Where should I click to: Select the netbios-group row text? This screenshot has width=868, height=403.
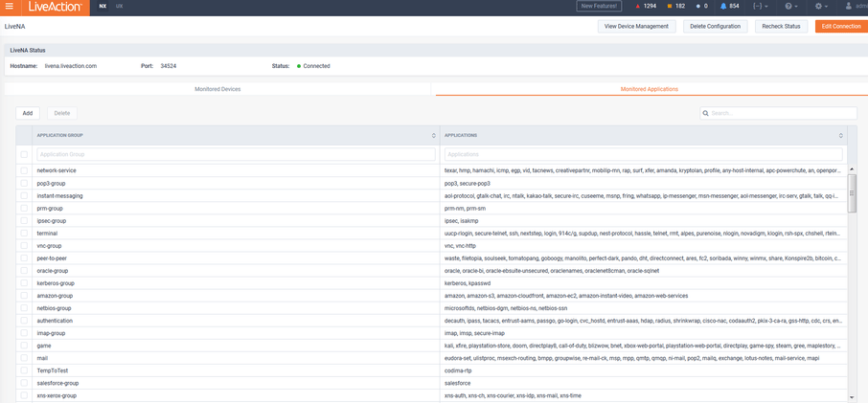(x=54, y=308)
